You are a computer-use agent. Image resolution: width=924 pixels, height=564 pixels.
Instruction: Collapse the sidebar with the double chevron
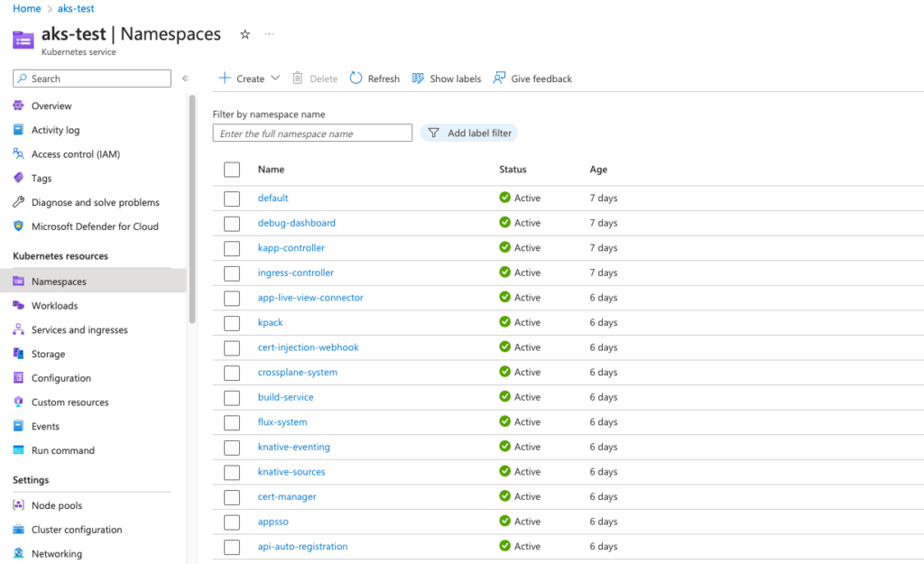point(187,79)
